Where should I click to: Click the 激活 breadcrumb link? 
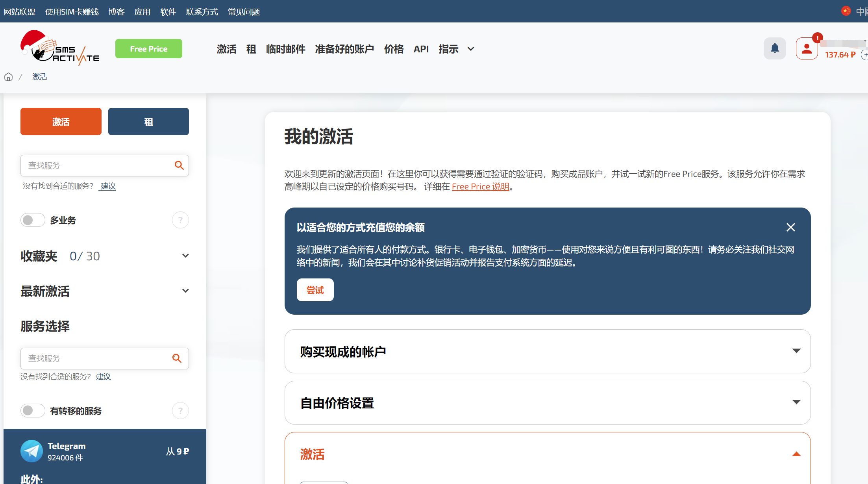pos(40,76)
